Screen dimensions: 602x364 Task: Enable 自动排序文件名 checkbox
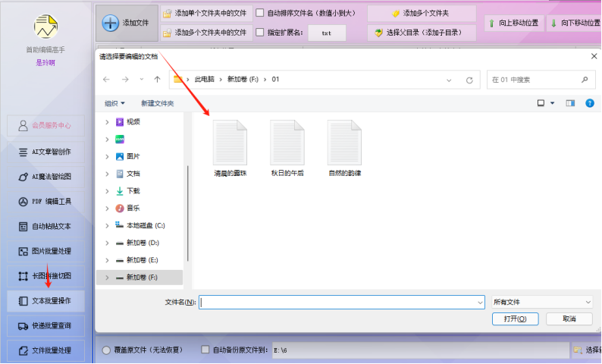tap(260, 13)
